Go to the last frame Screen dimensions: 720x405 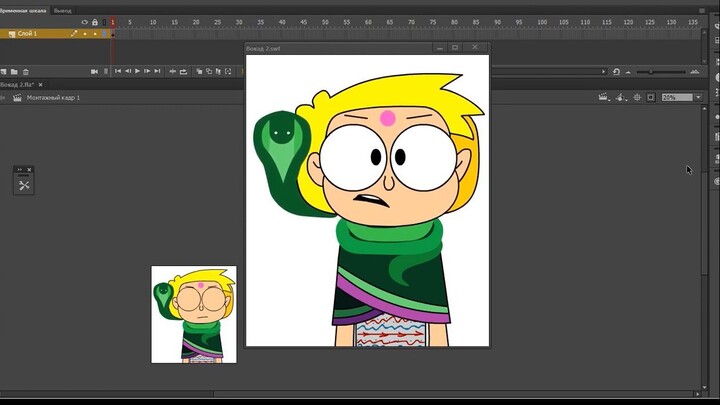(158, 71)
